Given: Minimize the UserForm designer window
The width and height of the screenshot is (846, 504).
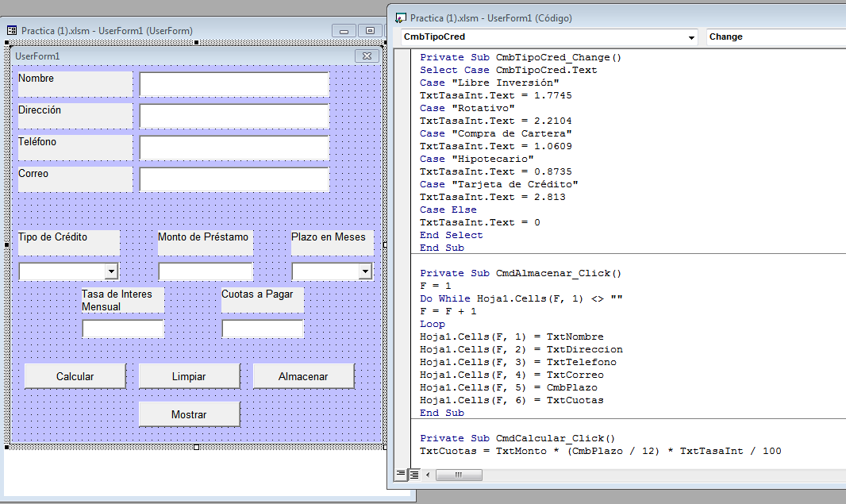Looking at the screenshot, I should (344, 31).
